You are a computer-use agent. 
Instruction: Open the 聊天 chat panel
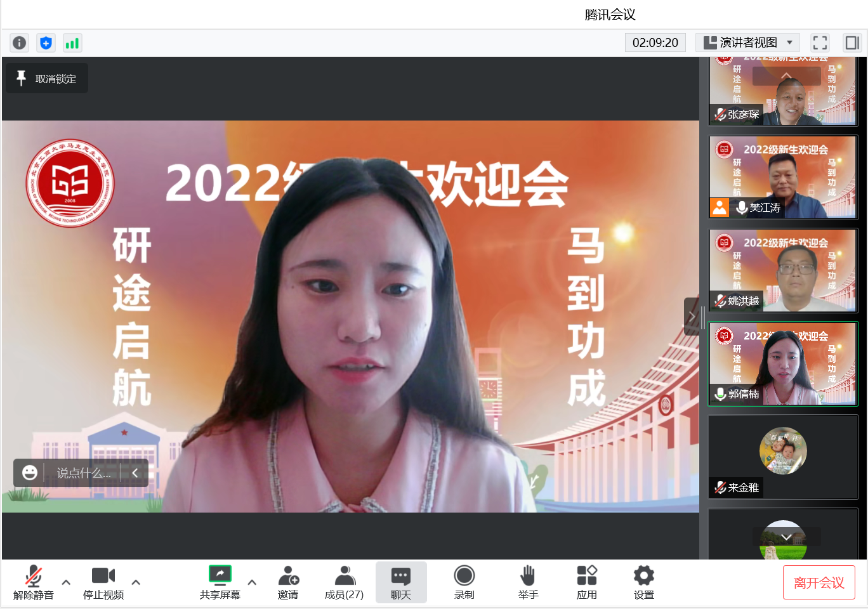click(x=401, y=582)
